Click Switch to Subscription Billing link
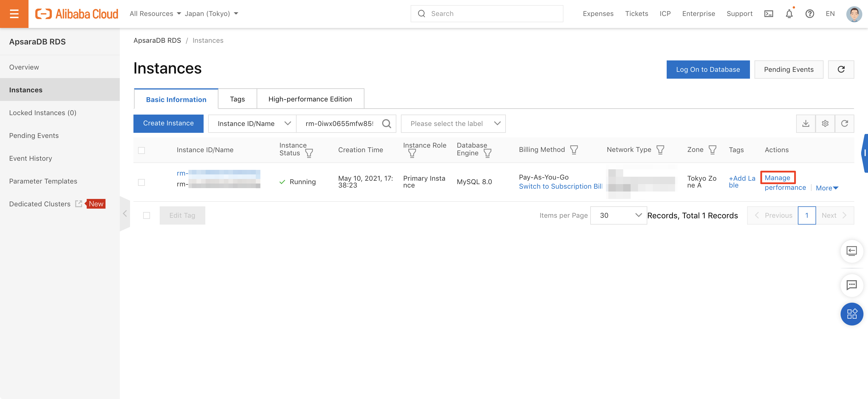The height and width of the screenshot is (399, 868). (560, 186)
